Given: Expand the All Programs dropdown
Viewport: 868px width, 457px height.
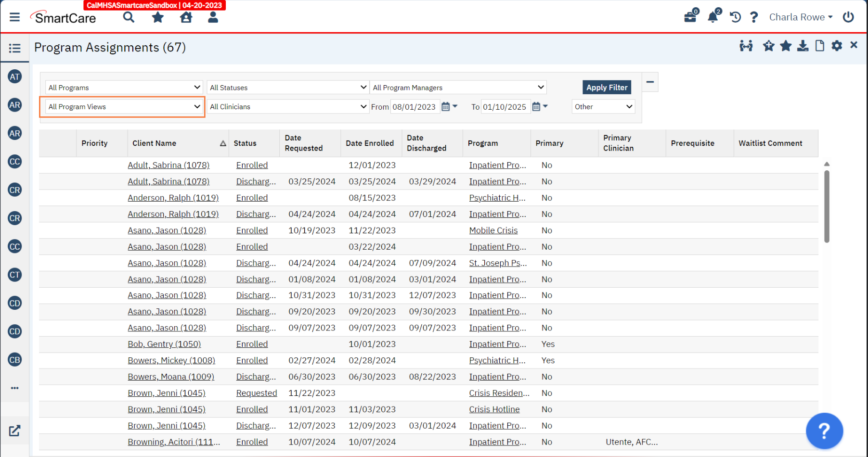Looking at the screenshot, I should click(x=124, y=88).
